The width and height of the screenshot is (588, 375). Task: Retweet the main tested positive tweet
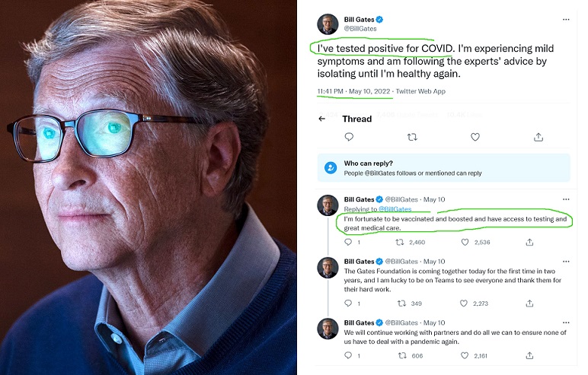coord(412,137)
